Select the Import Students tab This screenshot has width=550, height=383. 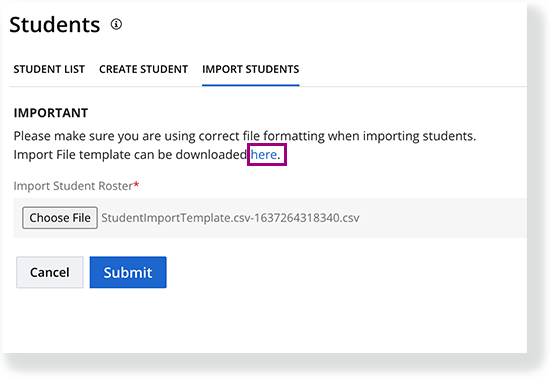pos(250,69)
